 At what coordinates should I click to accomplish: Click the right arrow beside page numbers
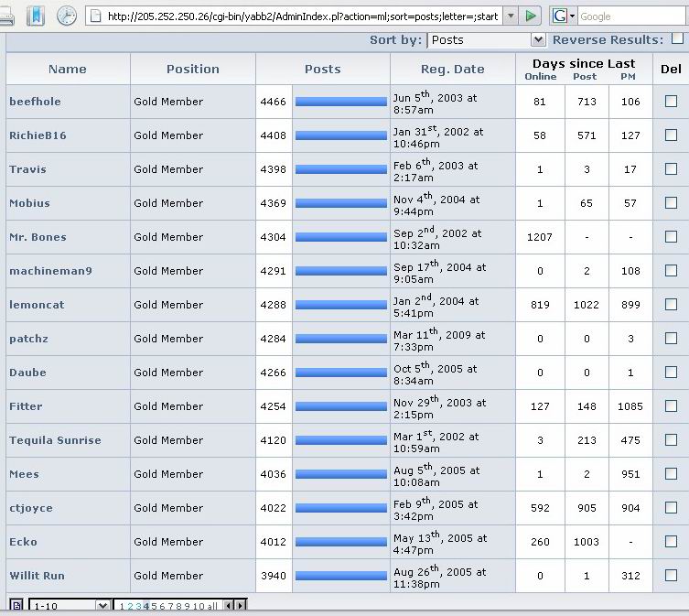(x=241, y=605)
